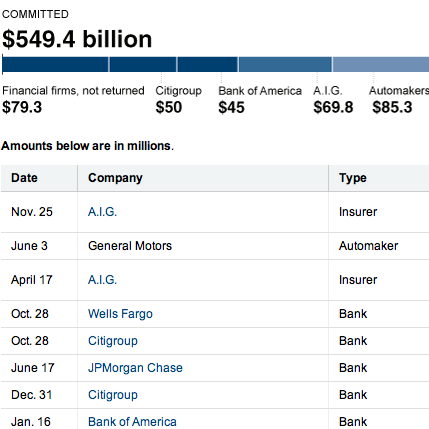Viewport: 429px width, 429px height.
Task: Click the Automakers $85.3 label
Action: pyautogui.click(x=399, y=100)
